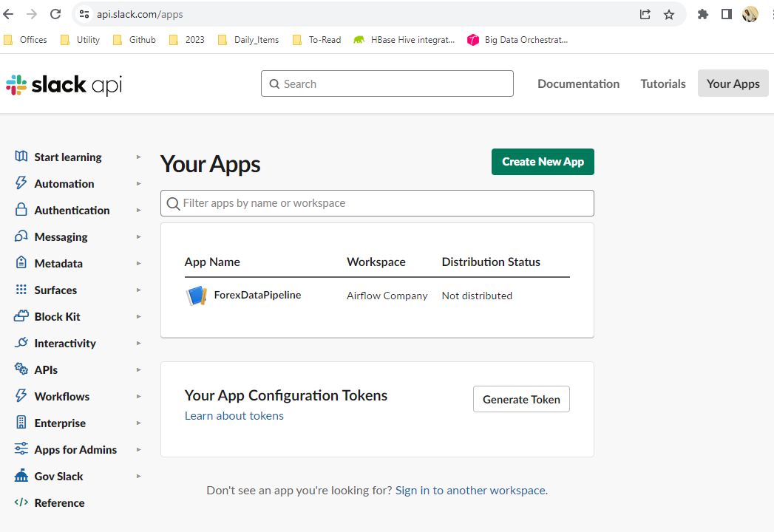This screenshot has width=774, height=532.
Task: Select the Start learning book icon
Action: click(x=20, y=157)
